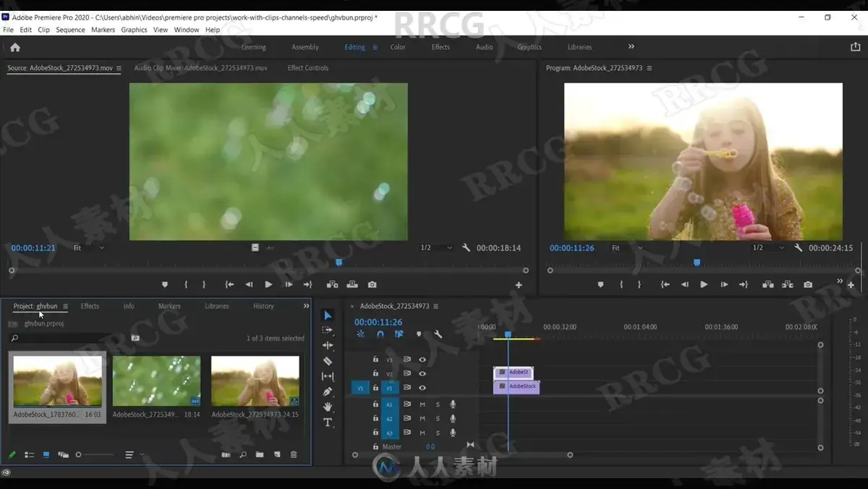Toggle V1 track output eye
The height and width of the screenshot is (489, 868).
pos(422,388)
